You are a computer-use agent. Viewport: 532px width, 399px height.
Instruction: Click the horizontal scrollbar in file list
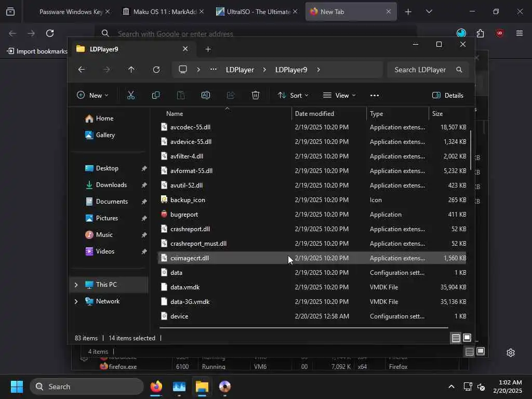point(303,328)
